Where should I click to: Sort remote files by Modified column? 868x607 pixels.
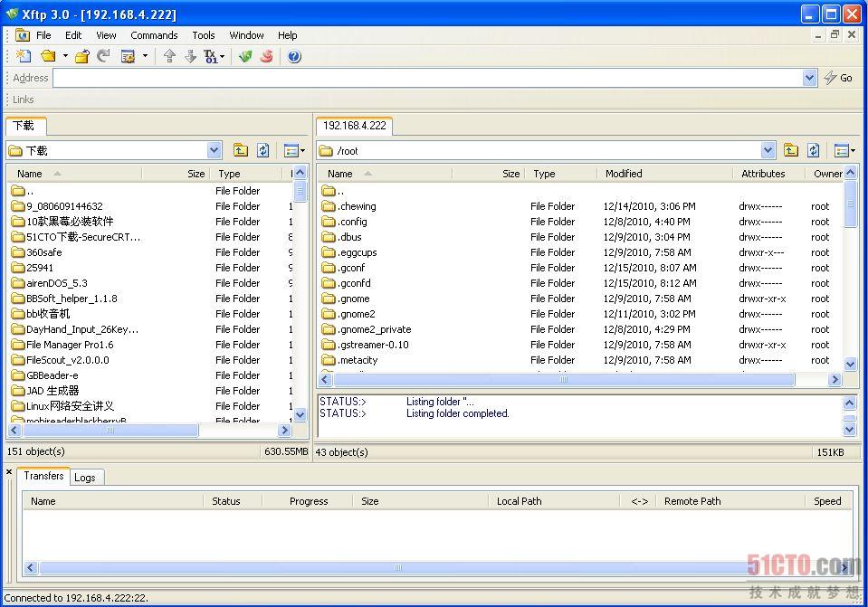tap(665, 174)
